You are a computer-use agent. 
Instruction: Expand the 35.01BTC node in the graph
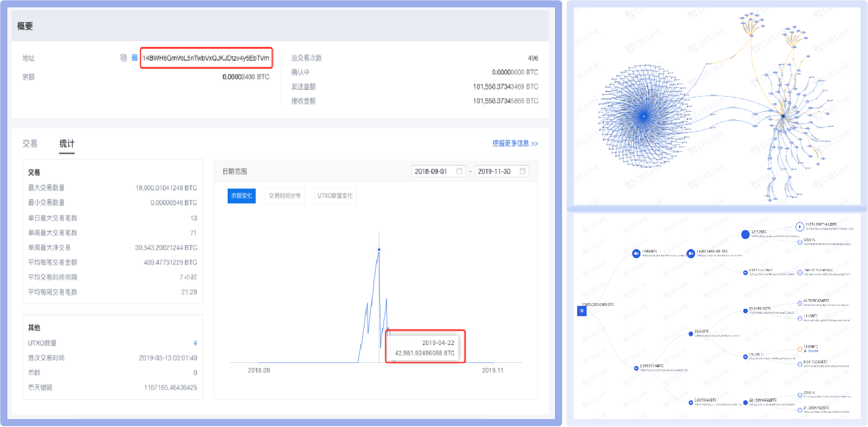point(690,334)
